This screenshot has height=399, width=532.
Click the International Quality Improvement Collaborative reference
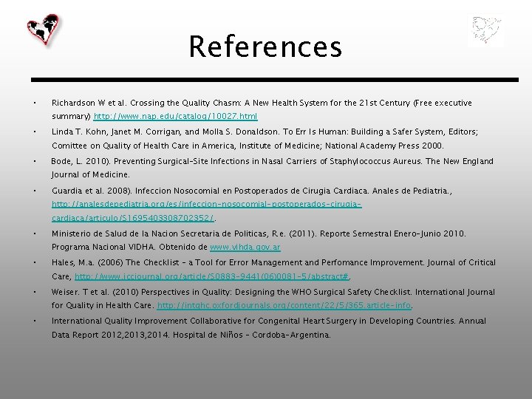click(269, 328)
